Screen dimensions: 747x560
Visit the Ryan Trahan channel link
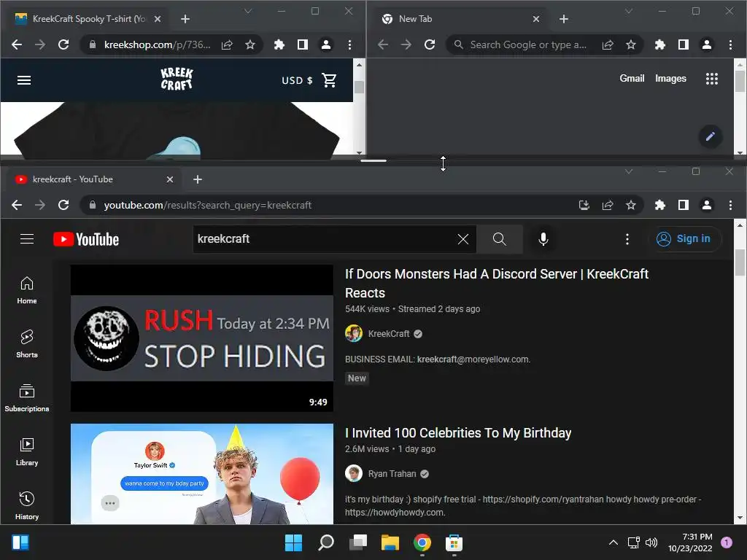pyautogui.click(x=392, y=474)
